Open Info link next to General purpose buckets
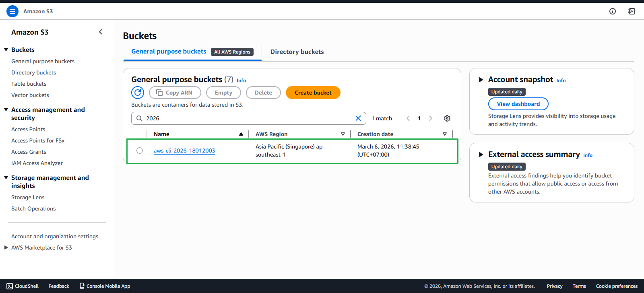Screen dimensions: 644x293 (x=241, y=80)
